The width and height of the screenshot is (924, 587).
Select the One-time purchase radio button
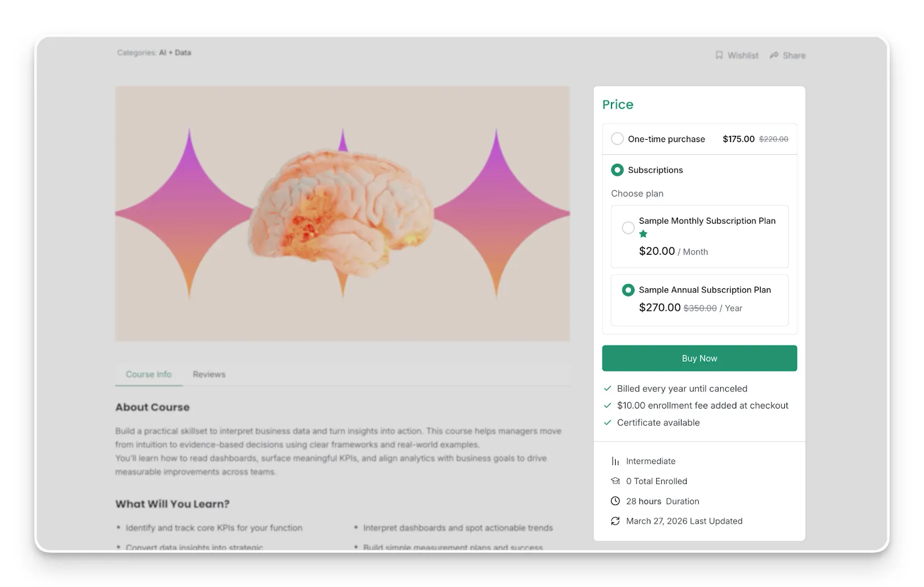click(617, 139)
